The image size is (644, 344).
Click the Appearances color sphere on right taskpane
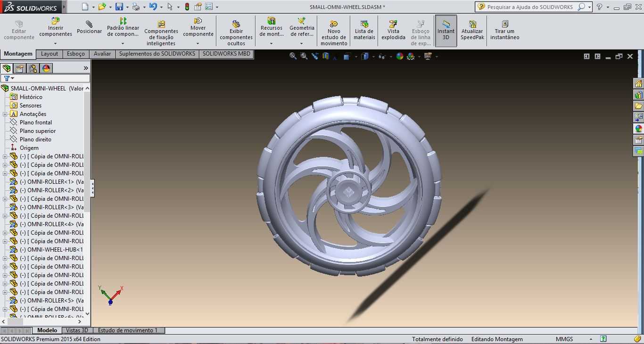tap(639, 129)
